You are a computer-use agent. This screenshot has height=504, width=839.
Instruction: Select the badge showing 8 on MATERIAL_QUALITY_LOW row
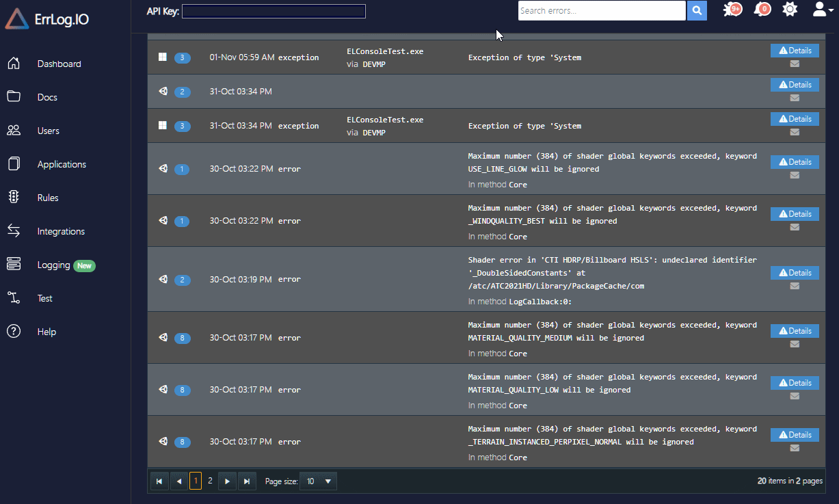(x=183, y=390)
